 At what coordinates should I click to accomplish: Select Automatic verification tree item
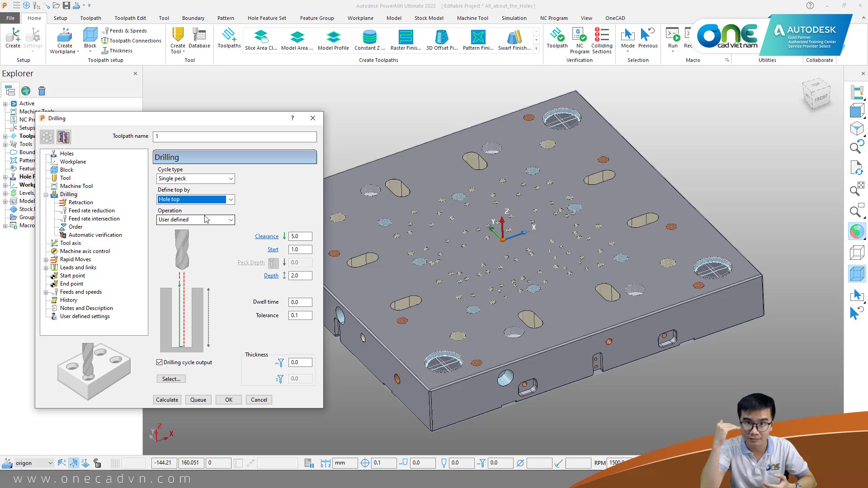click(95, 235)
